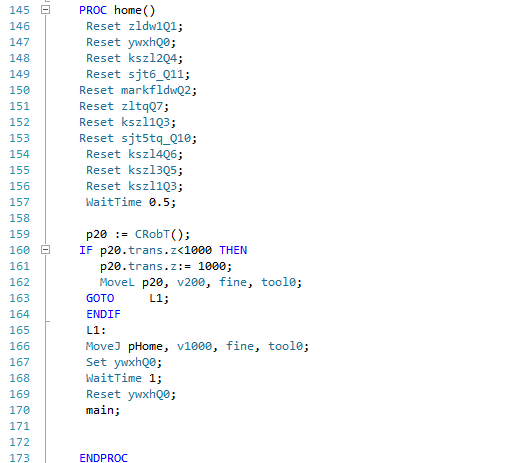Click the PROC keyword on line 145
515x463 pixels.
(93, 10)
